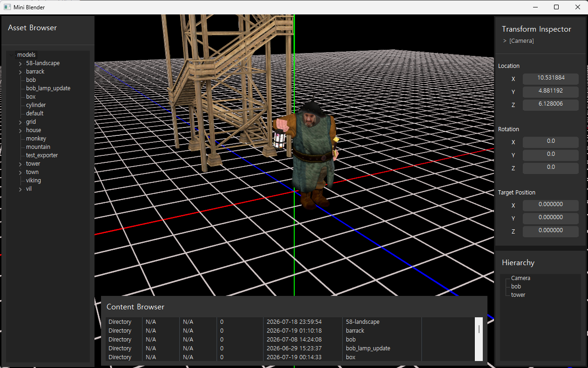Click the Content Browser vertical scrollbar thumb
Screen dimensions: 588x368
[479, 329]
